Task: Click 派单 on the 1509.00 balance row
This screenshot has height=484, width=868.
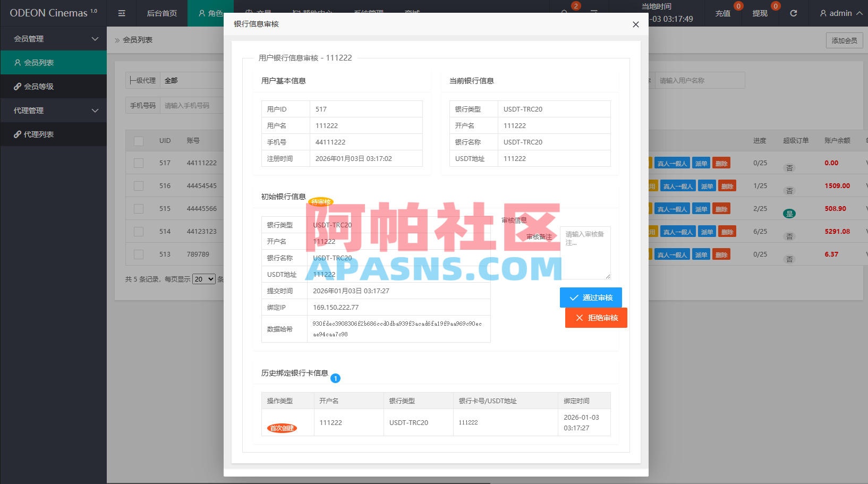Action: pyautogui.click(x=707, y=186)
